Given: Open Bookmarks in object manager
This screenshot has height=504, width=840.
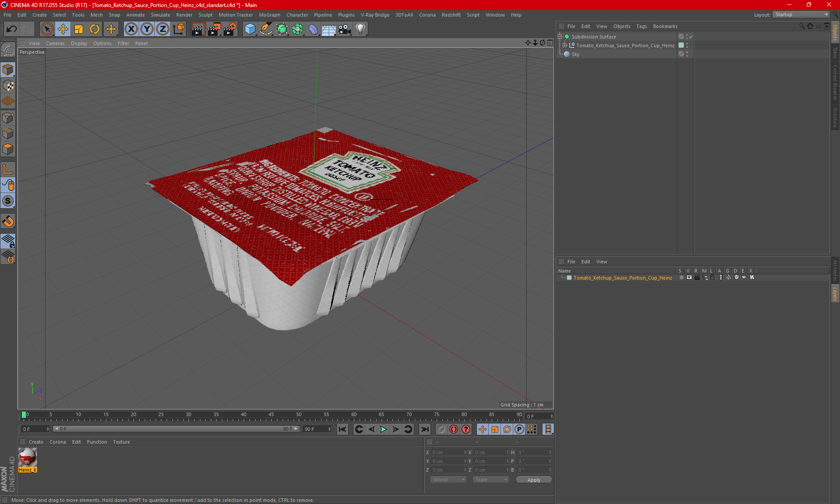Looking at the screenshot, I should (x=665, y=26).
